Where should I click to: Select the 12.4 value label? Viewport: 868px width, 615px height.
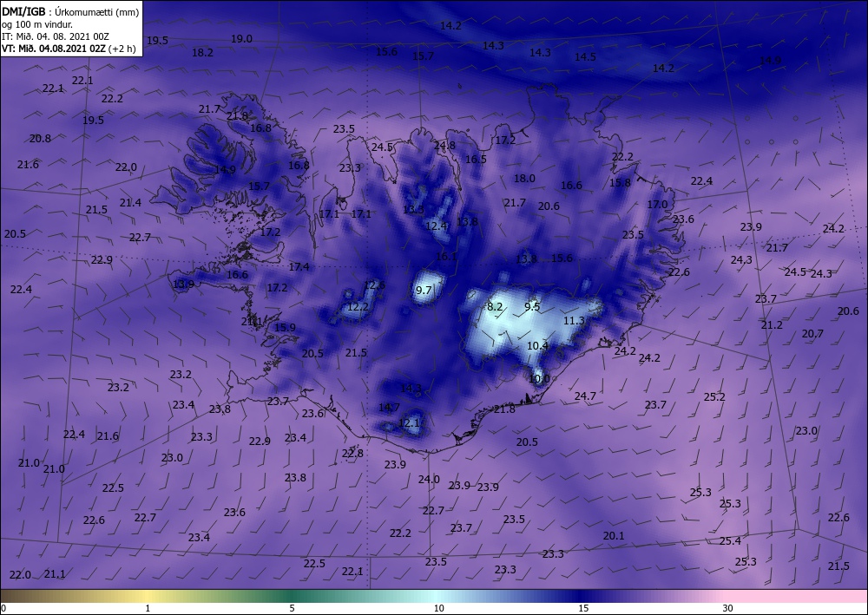[437, 226]
